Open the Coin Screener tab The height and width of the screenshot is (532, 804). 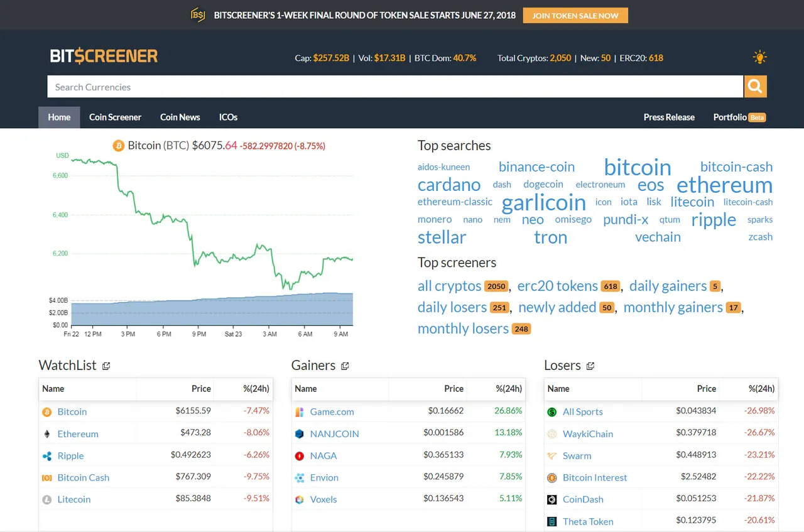(115, 117)
